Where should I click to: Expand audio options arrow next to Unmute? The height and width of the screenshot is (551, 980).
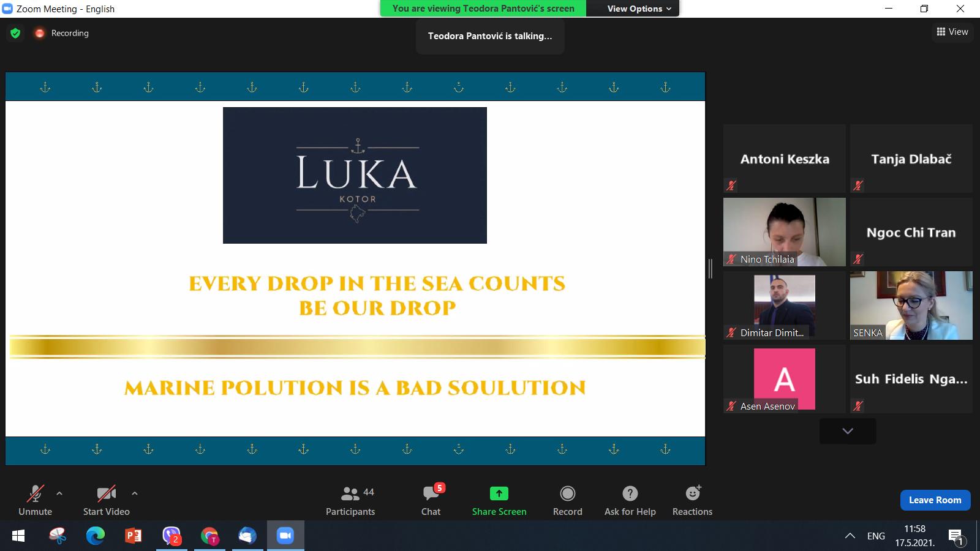click(59, 493)
